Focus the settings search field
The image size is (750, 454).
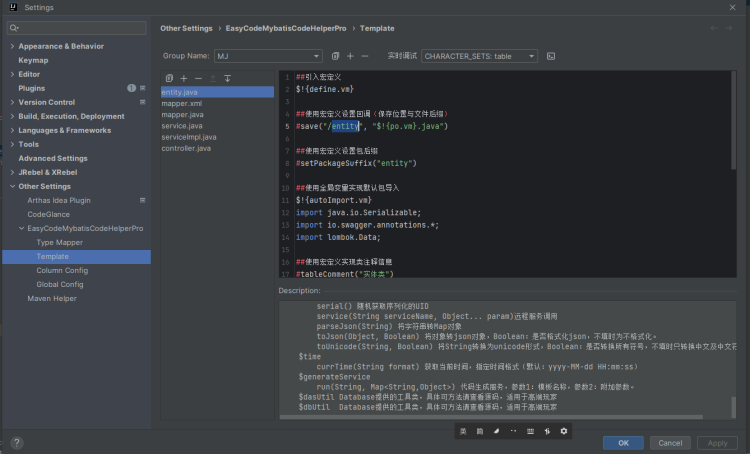tap(80, 28)
